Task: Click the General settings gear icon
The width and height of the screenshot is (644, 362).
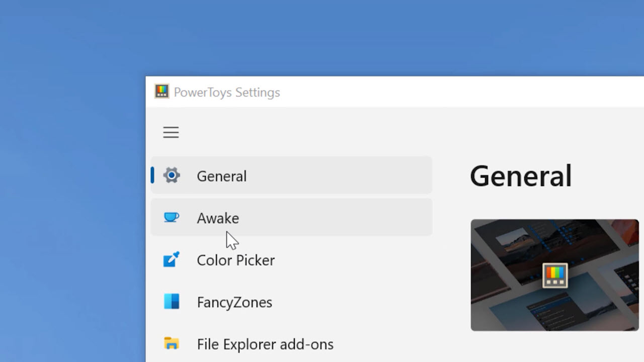Action: pos(172,175)
